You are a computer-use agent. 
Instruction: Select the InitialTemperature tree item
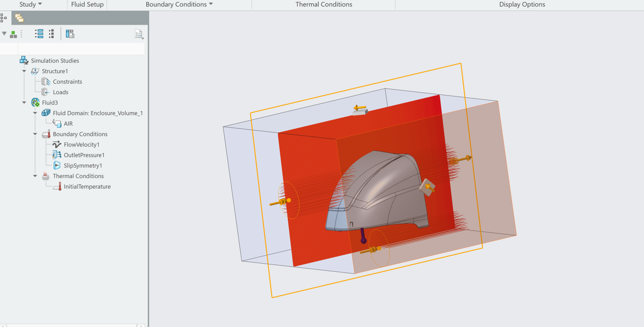pyautogui.click(x=87, y=186)
